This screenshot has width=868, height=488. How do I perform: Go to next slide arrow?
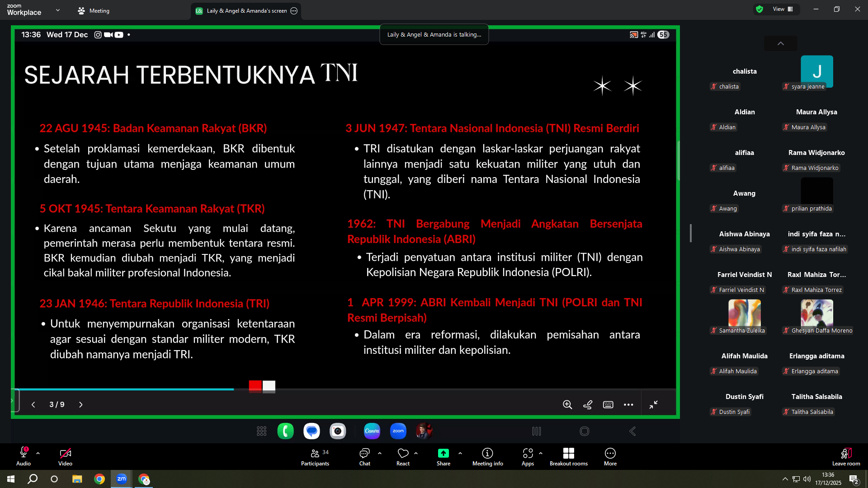click(81, 404)
